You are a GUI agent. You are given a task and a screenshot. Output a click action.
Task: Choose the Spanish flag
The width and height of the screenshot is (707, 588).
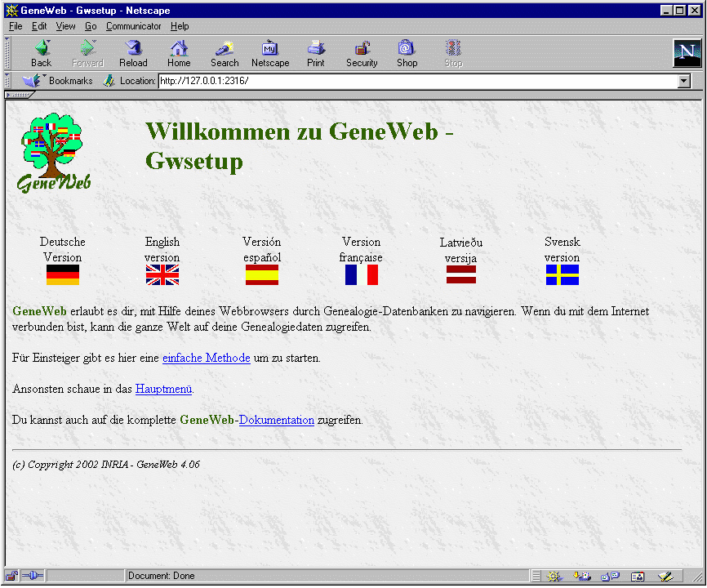click(x=262, y=274)
